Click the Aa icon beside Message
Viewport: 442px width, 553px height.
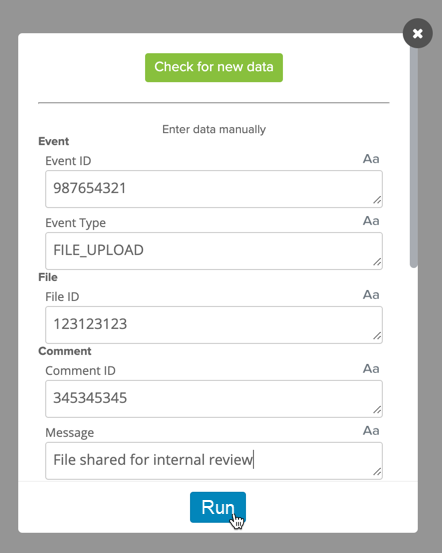pyautogui.click(x=371, y=431)
